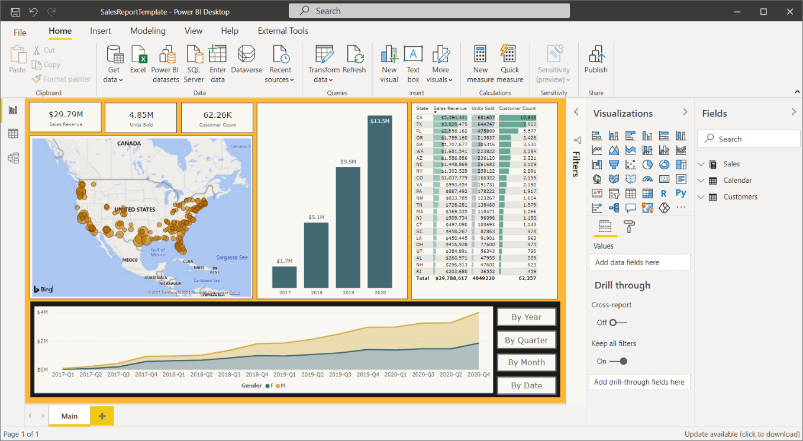Refresh the data
Image resolution: width=803 pixels, height=441 pixels.
coord(354,59)
